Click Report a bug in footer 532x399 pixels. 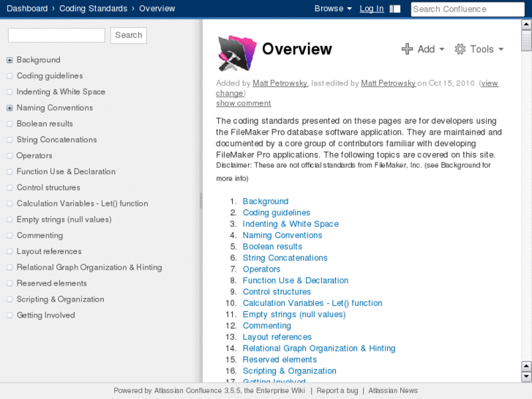337,391
